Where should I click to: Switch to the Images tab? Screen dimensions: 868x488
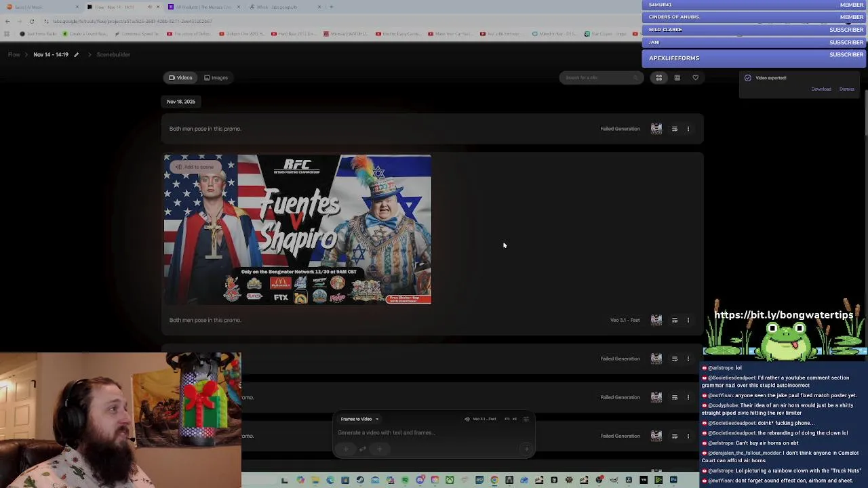click(216, 77)
